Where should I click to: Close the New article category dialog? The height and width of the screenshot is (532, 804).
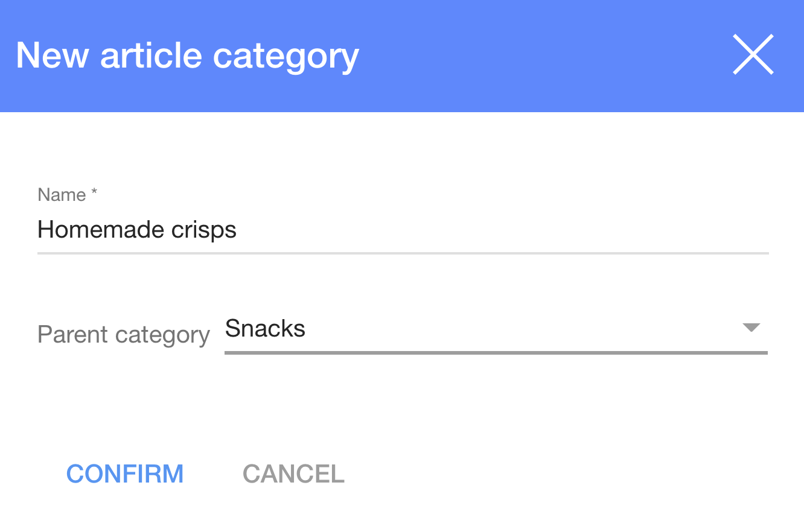pos(753,55)
